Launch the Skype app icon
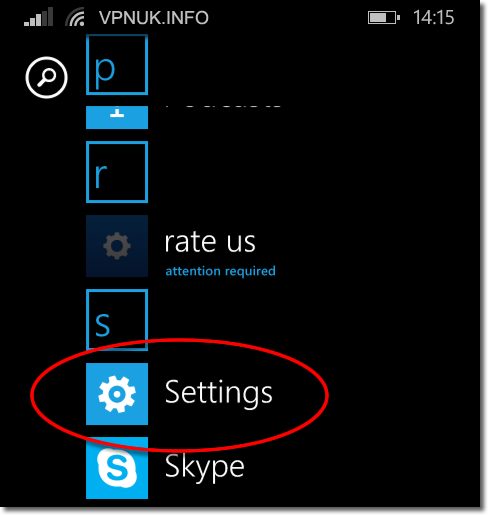The height and width of the screenshot is (515, 488). point(117,468)
